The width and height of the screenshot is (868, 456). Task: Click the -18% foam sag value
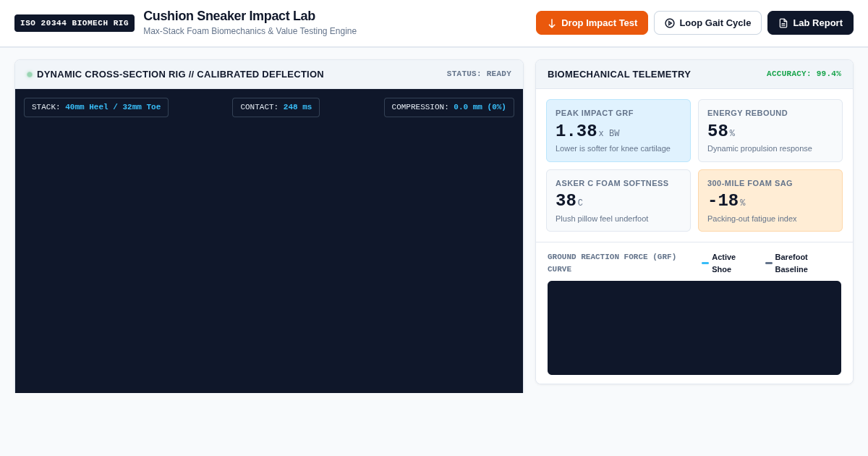click(726, 200)
